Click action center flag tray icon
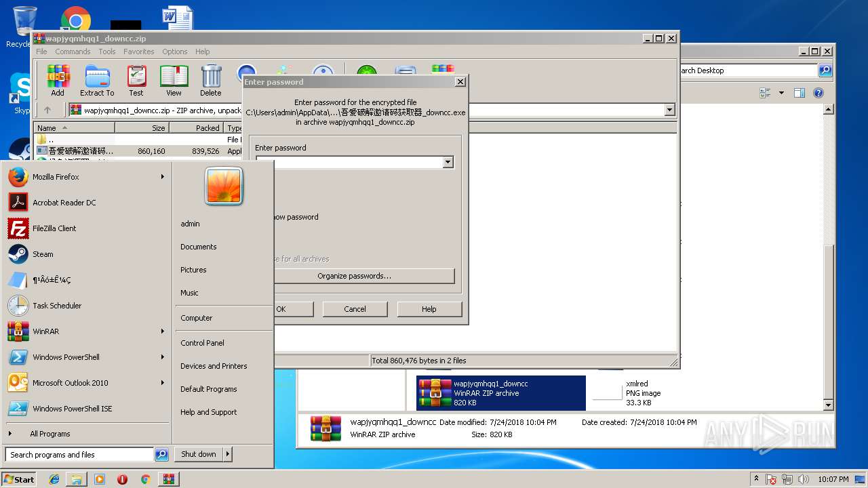Screen dimensions: 868x488 [x=771, y=479]
